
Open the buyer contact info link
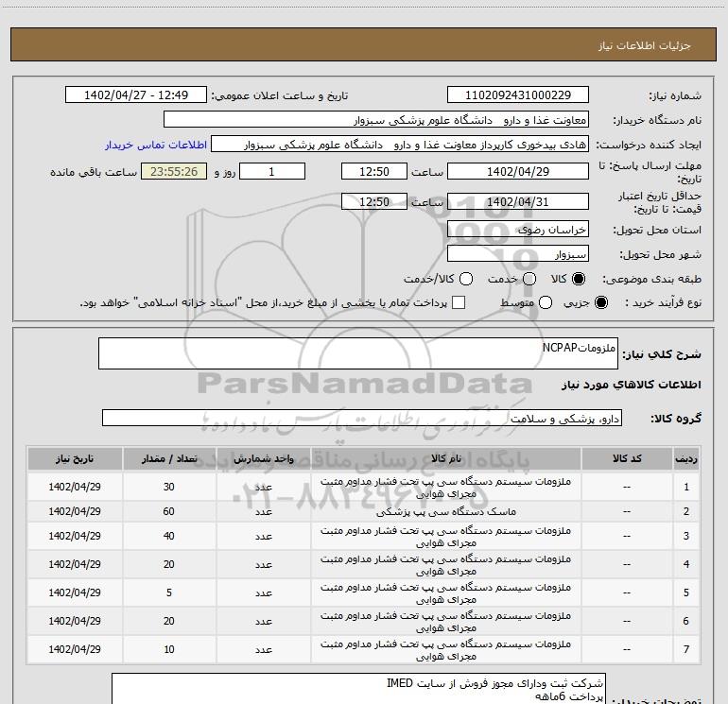[x=156, y=145]
